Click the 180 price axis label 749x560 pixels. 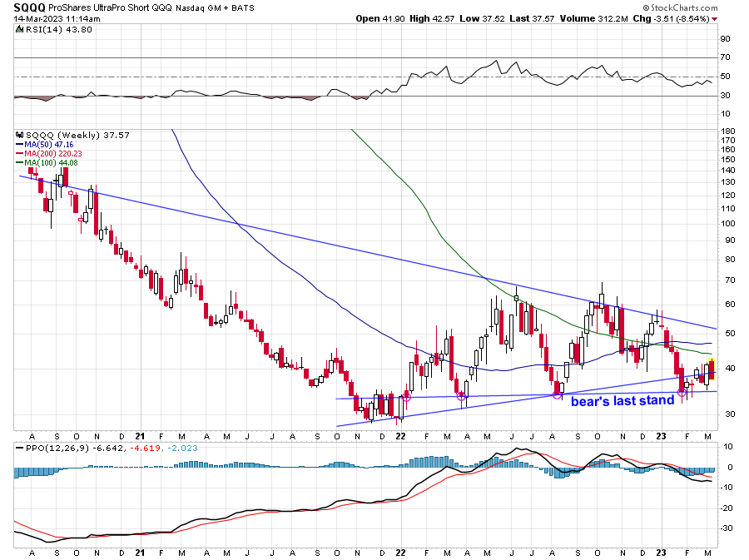(x=728, y=131)
